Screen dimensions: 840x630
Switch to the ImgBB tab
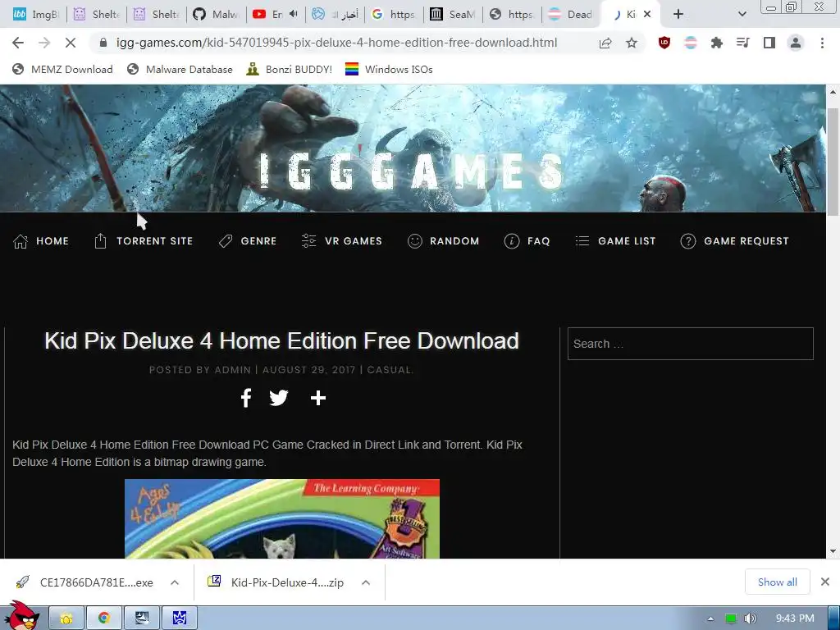pyautogui.click(x=35, y=15)
